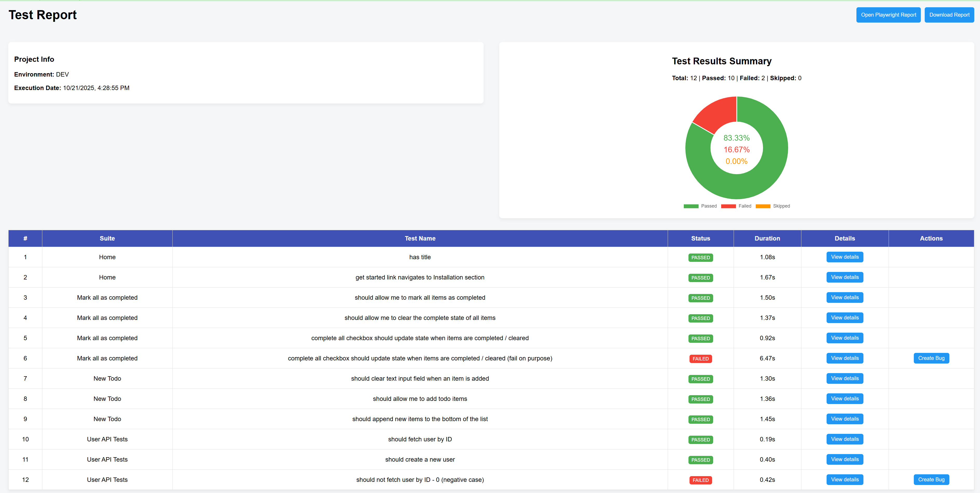
Task: View details of 'should create a new user'
Action: [844, 459]
